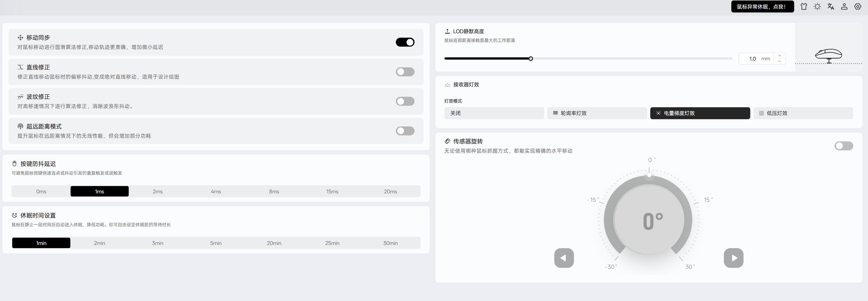Image resolution: width=868 pixels, height=301 pixels.
Task: Open the language translation icon
Action: (831, 7)
